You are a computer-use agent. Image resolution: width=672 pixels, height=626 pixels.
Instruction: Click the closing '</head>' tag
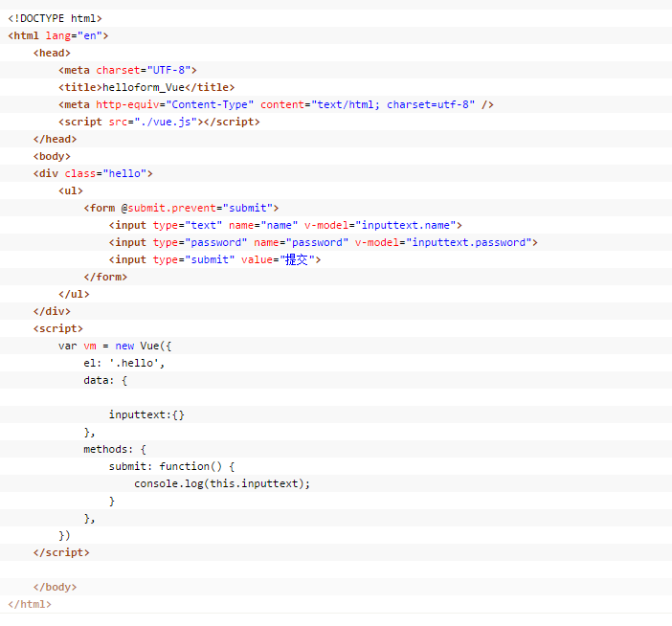55,139
